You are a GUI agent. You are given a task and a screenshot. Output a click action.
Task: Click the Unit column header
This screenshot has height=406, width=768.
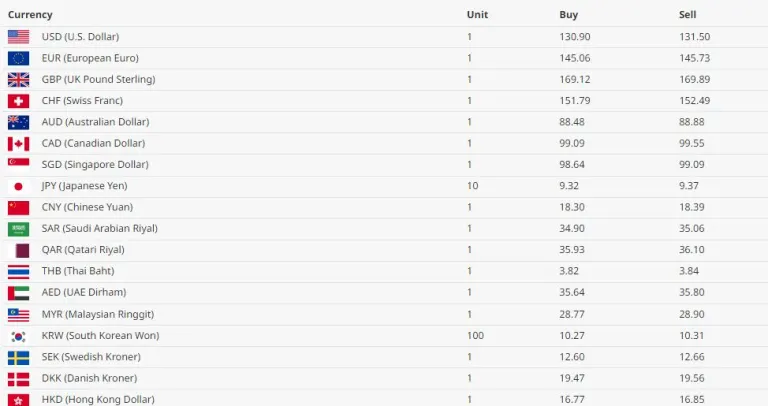coord(477,15)
